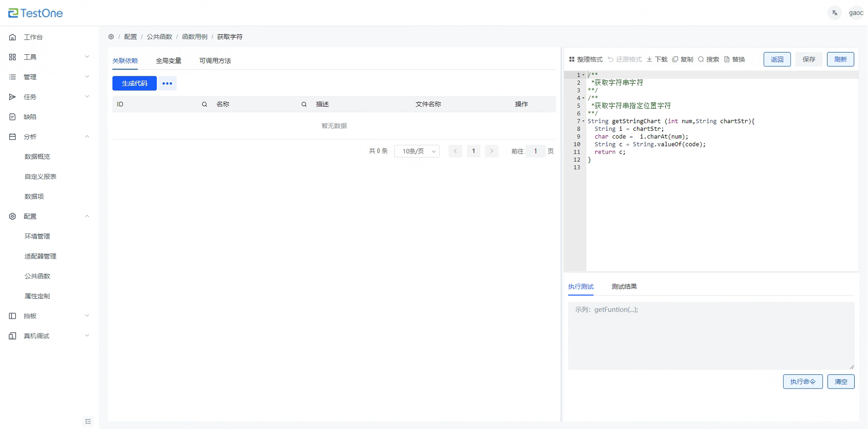Click 复制 copy toolbar item
The image size is (868, 429).
click(683, 59)
